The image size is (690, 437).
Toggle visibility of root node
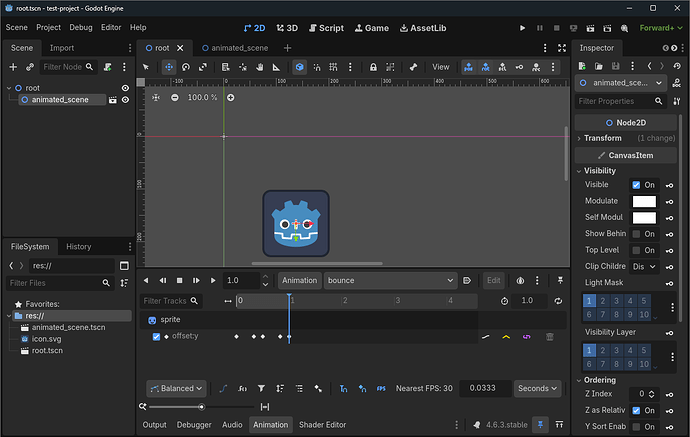pos(125,88)
